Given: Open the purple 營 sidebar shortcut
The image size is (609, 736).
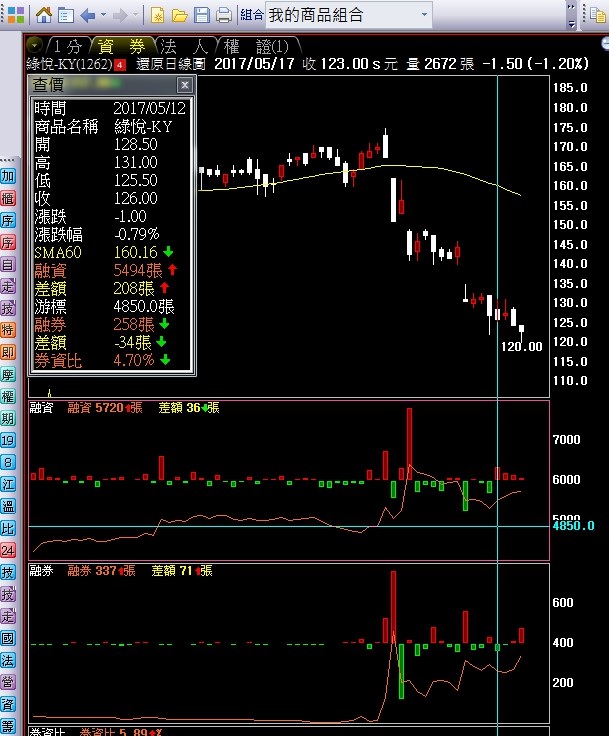Looking at the screenshot, I should point(8,682).
